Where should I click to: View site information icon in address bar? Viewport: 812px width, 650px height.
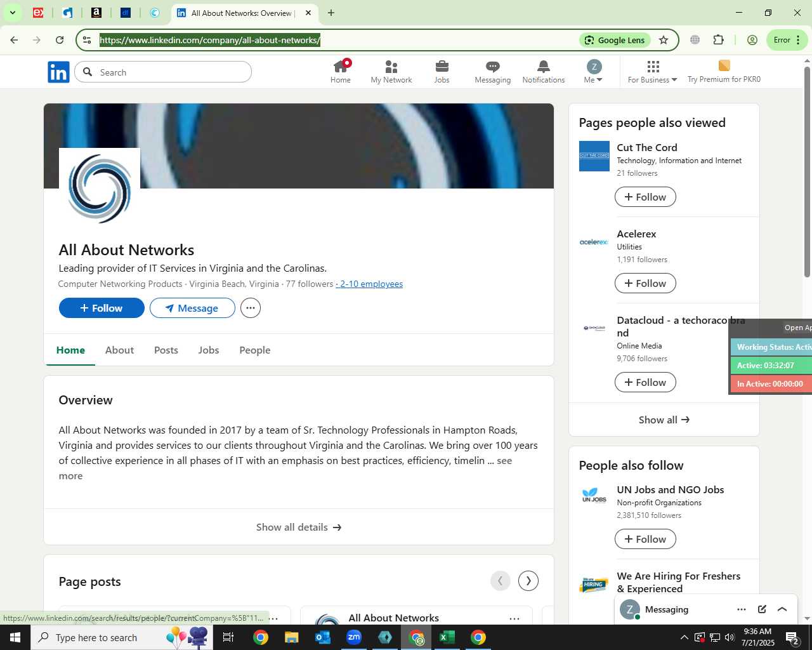87,40
